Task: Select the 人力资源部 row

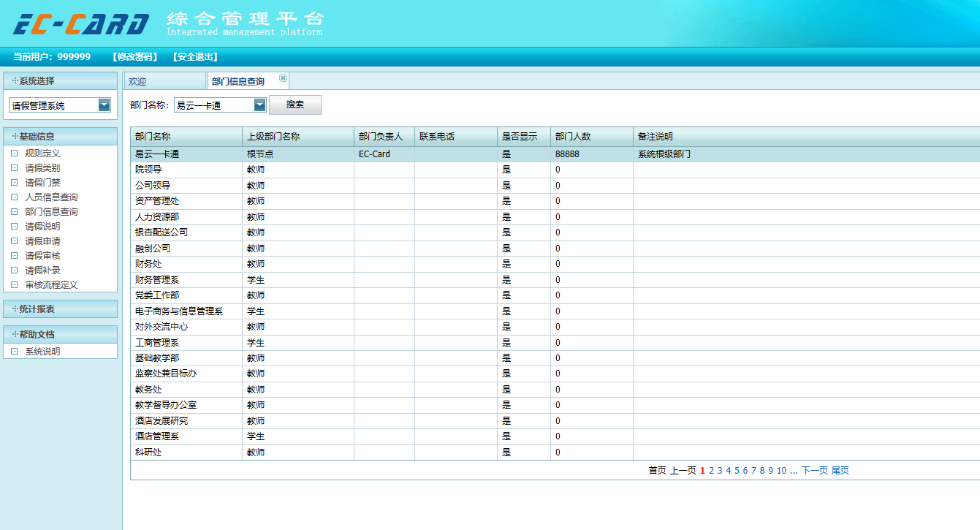Action: 555,217
